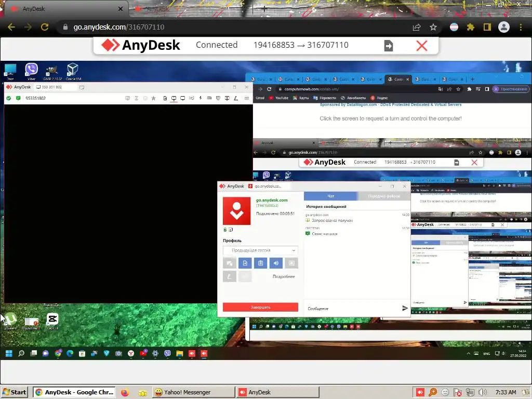Select the 953 351 802 session tab

[55, 87]
